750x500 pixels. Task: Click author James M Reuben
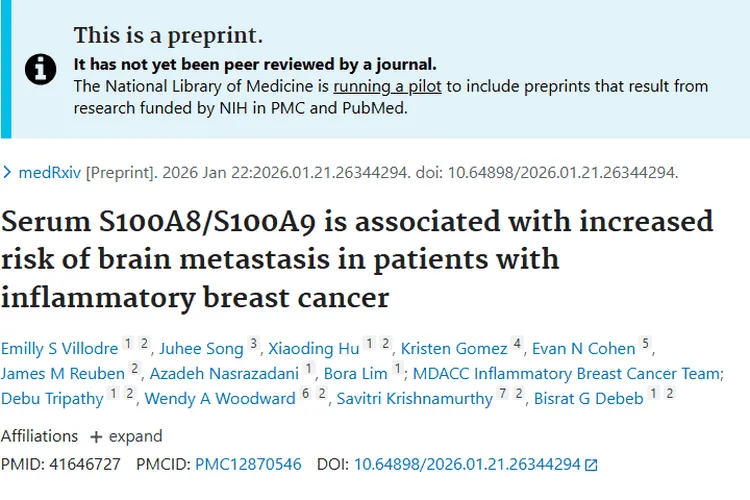(62, 374)
